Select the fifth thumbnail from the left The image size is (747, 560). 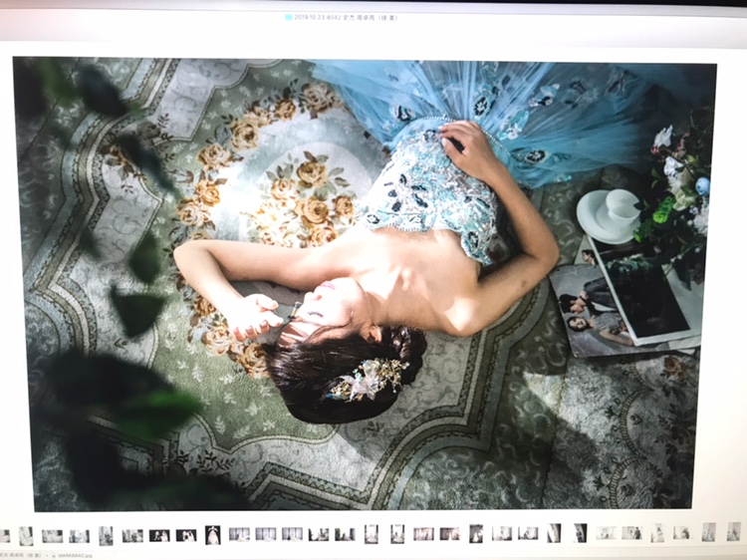pyautogui.click(x=106, y=536)
